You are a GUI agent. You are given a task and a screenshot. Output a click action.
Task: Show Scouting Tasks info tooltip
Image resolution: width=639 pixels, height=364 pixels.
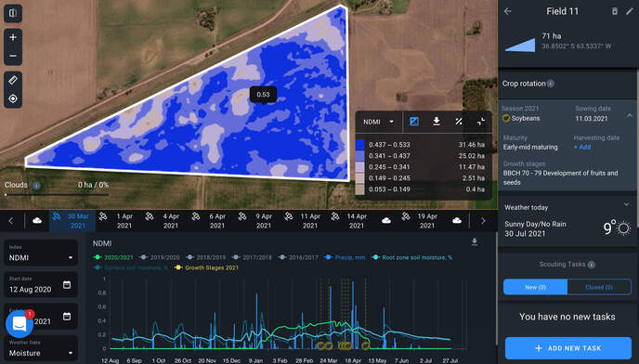pos(592,265)
